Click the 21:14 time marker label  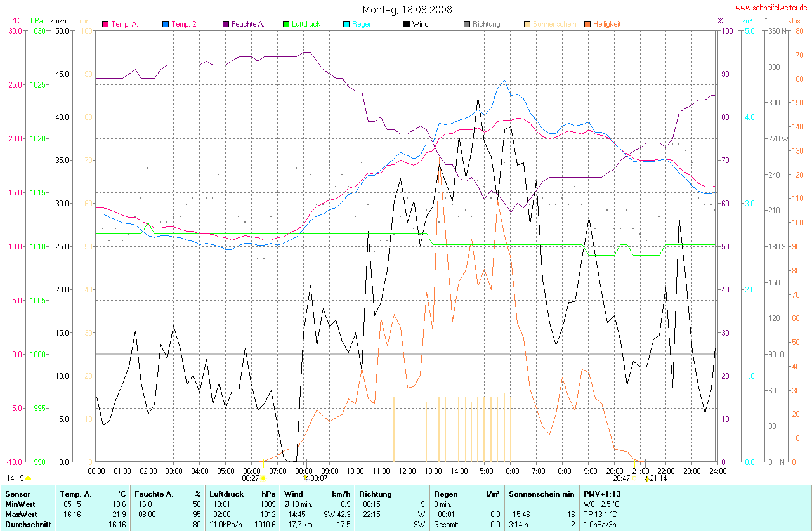tap(658, 478)
